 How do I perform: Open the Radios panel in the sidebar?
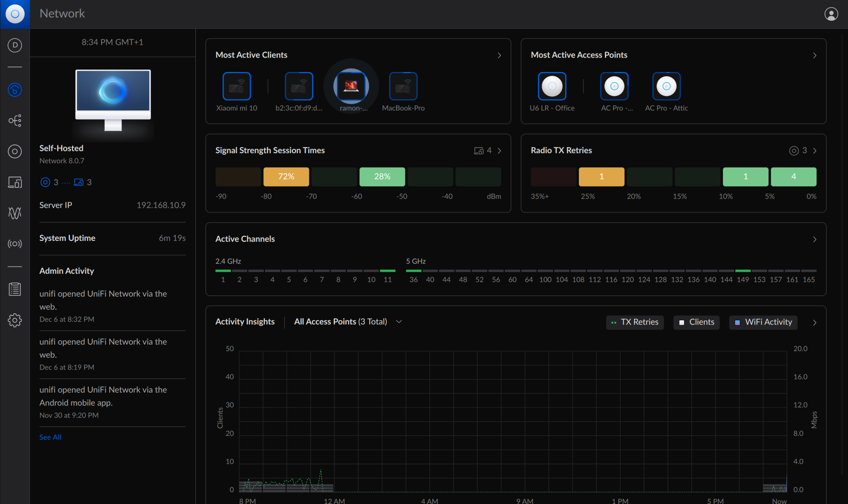click(x=15, y=244)
